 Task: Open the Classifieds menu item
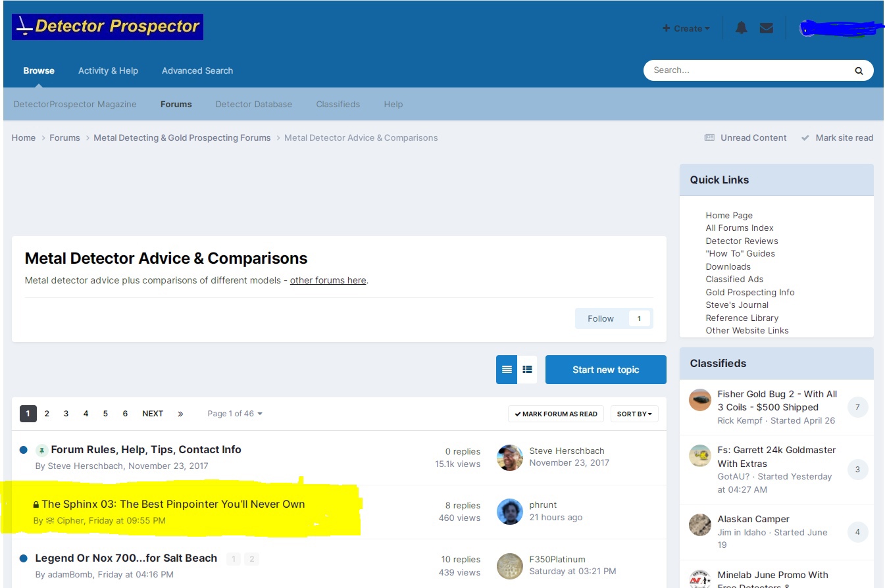338,104
